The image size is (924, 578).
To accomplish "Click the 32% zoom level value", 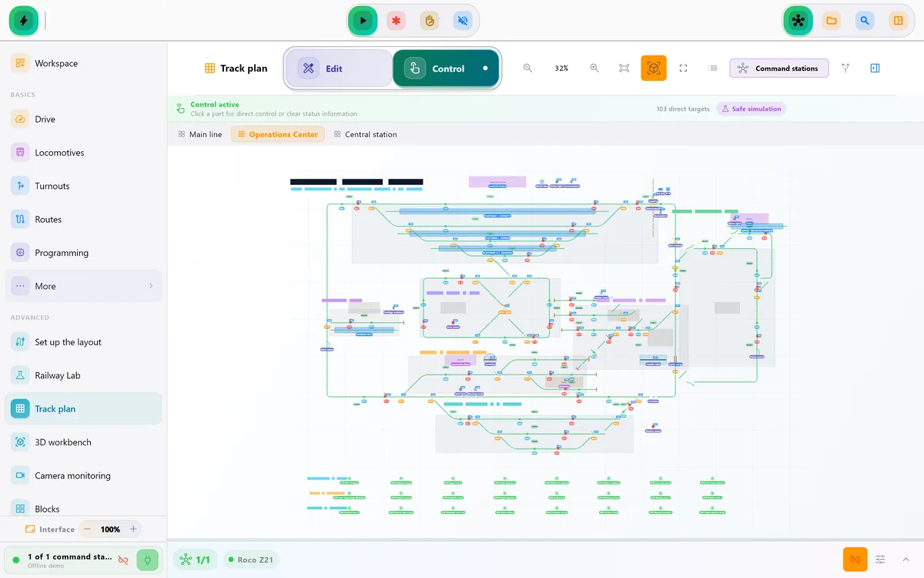I will point(561,69).
